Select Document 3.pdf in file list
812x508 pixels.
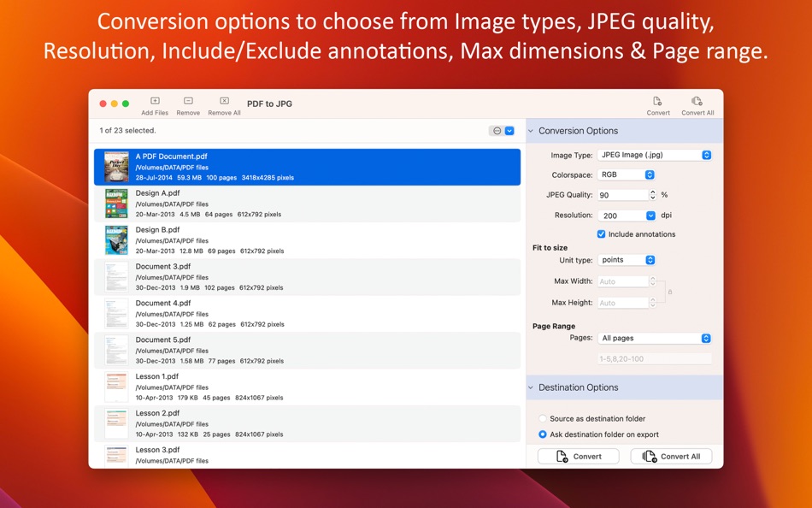(307, 277)
